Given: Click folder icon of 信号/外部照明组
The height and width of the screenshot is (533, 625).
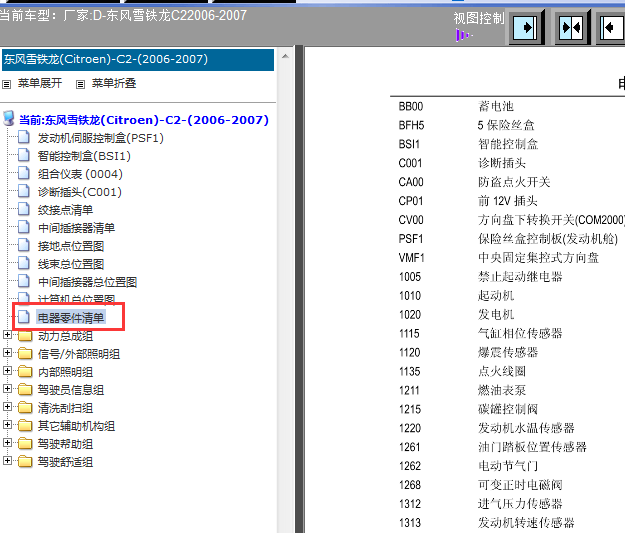Looking at the screenshot, I should point(25,354).
